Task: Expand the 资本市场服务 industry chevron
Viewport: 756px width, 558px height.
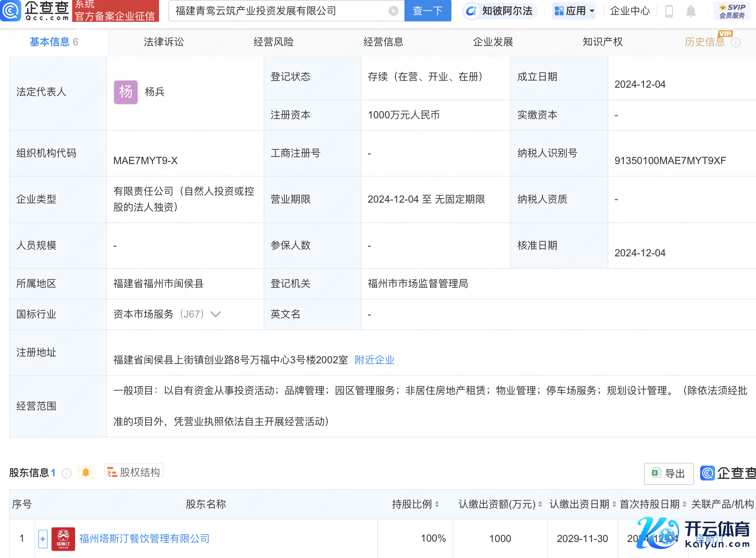Action: (x=216, y=314)
